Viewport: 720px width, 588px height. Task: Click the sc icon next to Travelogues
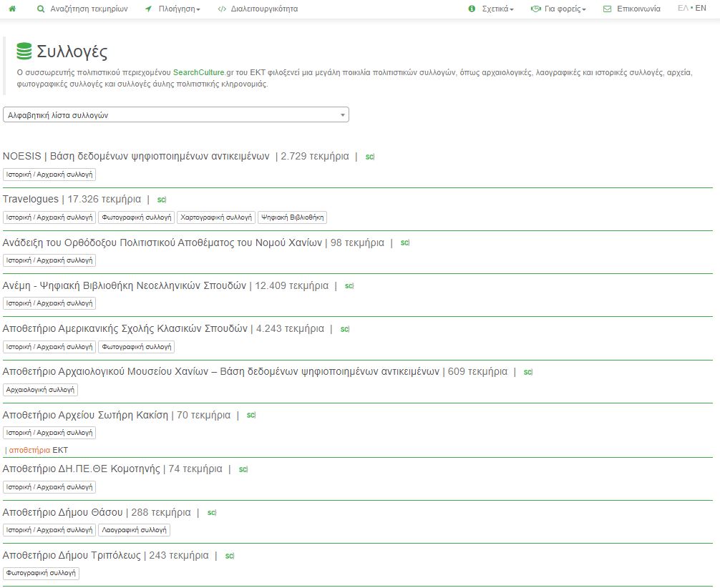pyautogui.click(x=161, y=200)
